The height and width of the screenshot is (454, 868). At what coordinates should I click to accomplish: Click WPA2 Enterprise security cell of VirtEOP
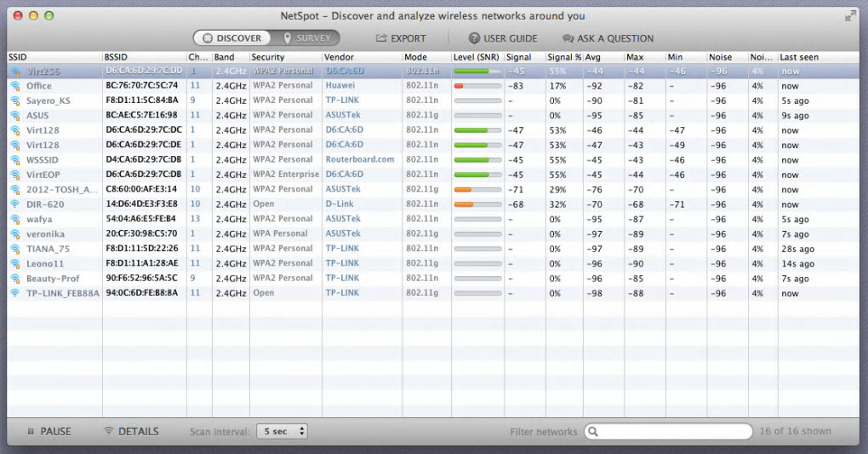[286, 174]
